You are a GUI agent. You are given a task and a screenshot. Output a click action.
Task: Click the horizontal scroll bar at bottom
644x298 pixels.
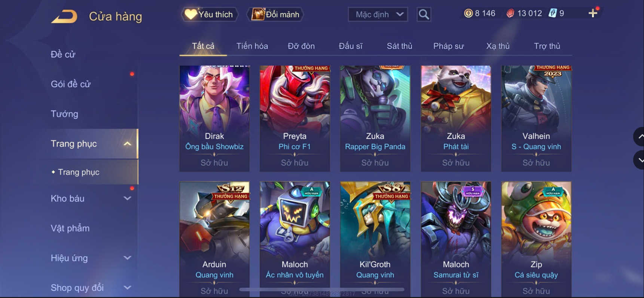point(322,289)
